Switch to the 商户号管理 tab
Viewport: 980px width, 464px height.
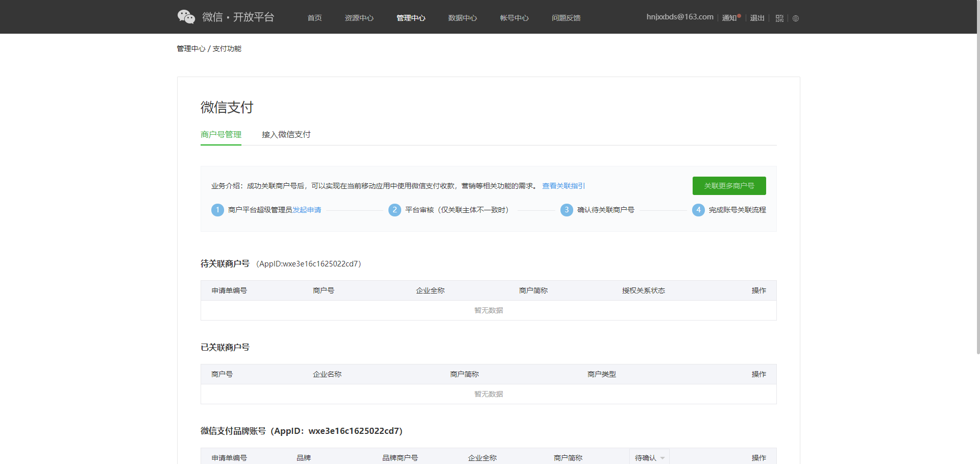(221, 135)
